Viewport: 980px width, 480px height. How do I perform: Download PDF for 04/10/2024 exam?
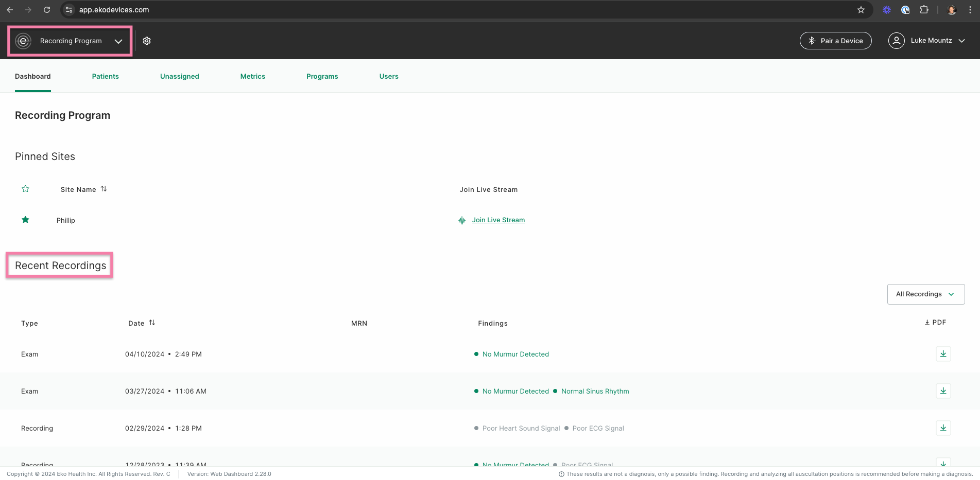943,354
